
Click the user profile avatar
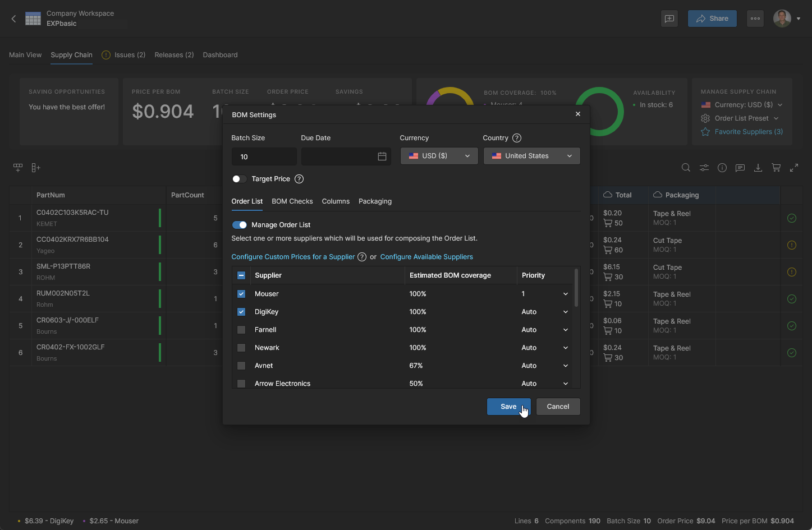[x=782, y=19]
